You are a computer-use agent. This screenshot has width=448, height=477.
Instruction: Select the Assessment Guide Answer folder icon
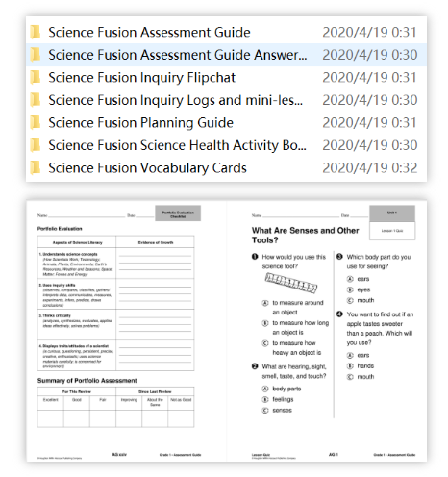36,55
